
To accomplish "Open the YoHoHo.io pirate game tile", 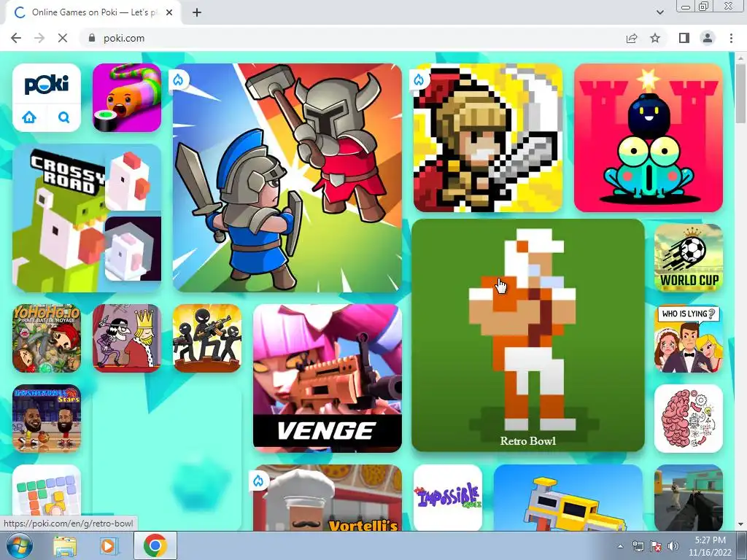I will 47,338.
